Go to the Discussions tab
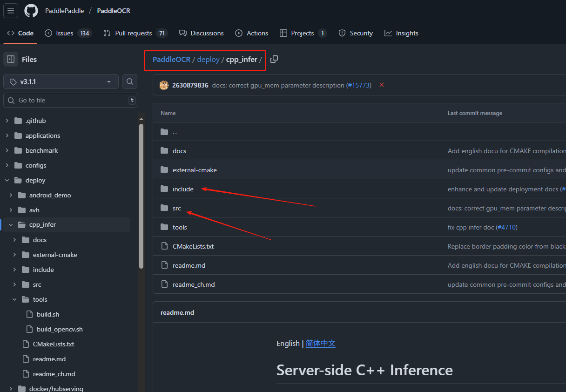 pos(202,33)
